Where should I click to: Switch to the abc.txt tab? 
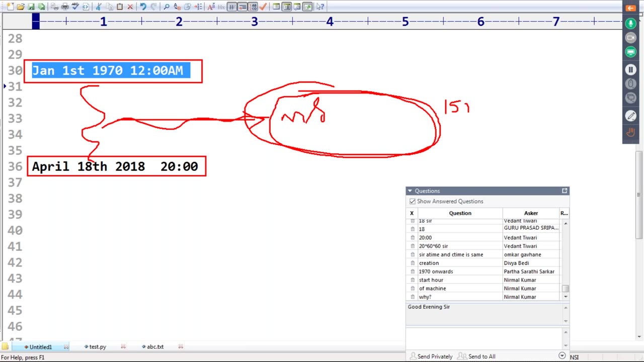click(155, 347)
